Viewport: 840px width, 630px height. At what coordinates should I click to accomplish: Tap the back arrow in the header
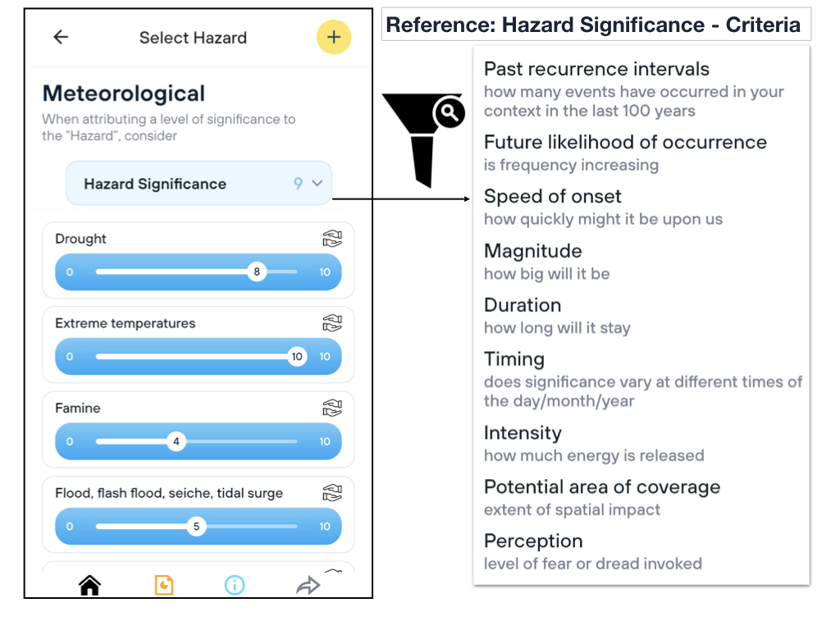[61, 37]
